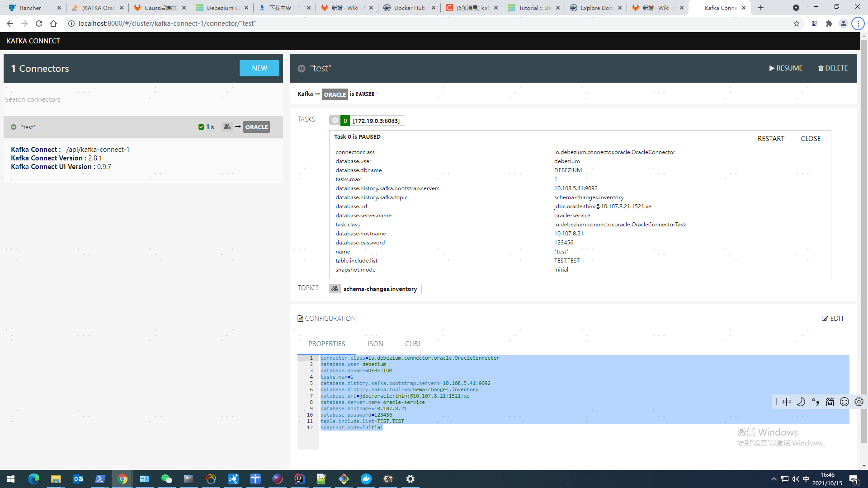
Task: Click the connector.class value in Task 0
Action: click(x=614, y=152)
